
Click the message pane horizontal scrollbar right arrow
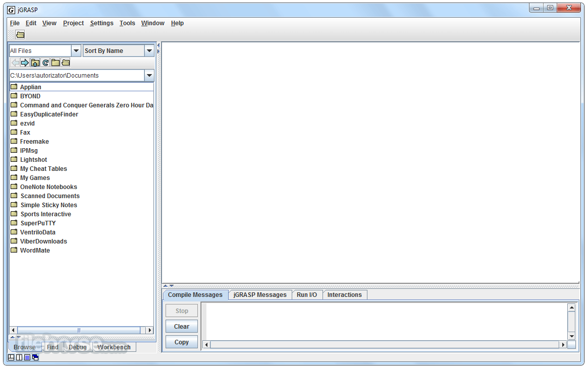pyautogui.click(x=563, y=345)
